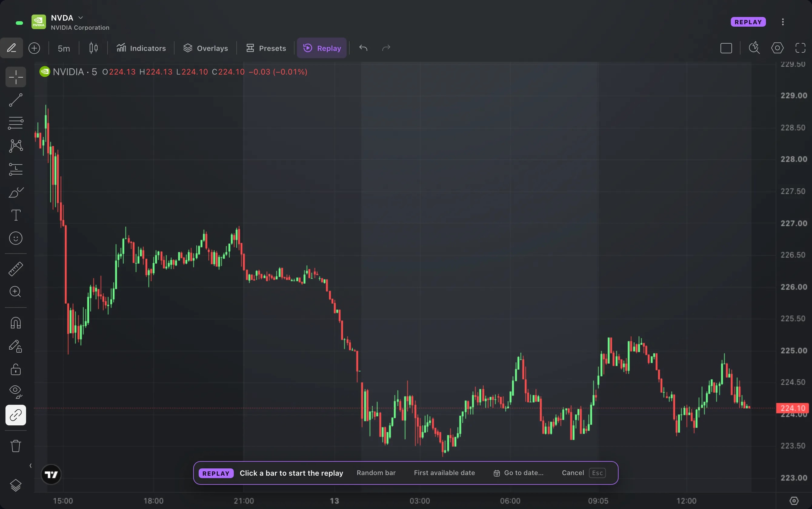812x509 pixels.
Task: Open the candlestick chart type selector
Action: coord(94,48)
